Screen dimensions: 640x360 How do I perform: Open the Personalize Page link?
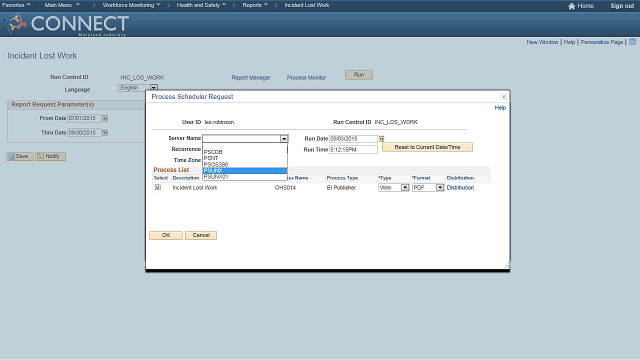[x=602, y=42]
